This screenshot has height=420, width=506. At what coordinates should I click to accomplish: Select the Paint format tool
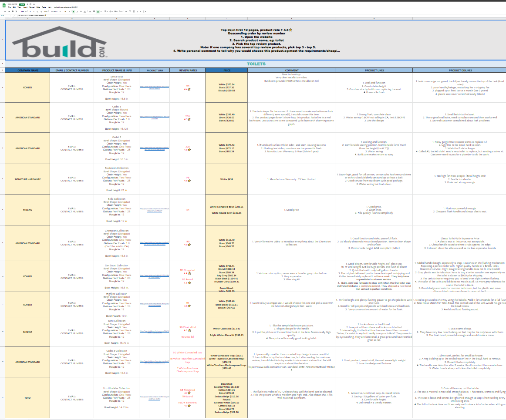[x=16, y=12]
